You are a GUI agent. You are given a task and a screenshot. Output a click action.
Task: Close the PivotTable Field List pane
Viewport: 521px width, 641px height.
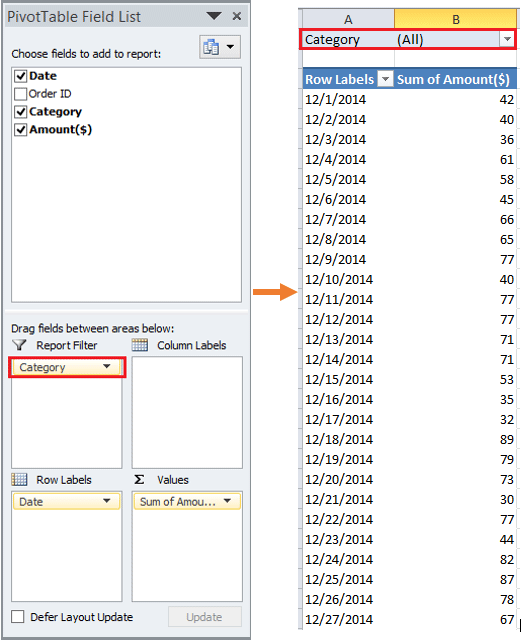(236, 16)
